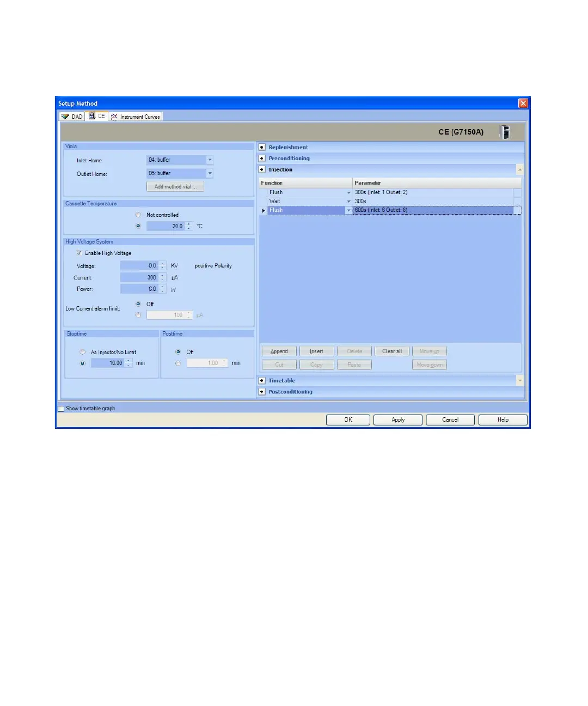
Task: Click the Current stepper arrows
Action: coord(162,277)
